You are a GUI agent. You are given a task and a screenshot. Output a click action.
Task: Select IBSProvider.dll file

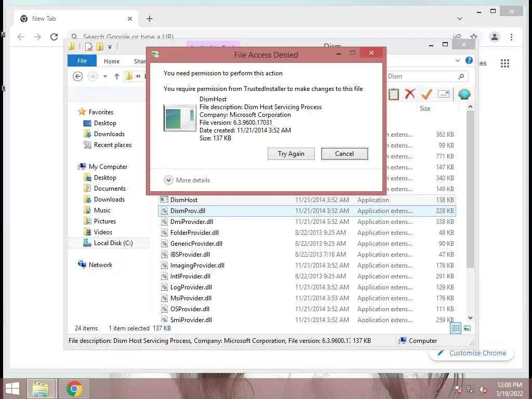(x=307, y=254)
